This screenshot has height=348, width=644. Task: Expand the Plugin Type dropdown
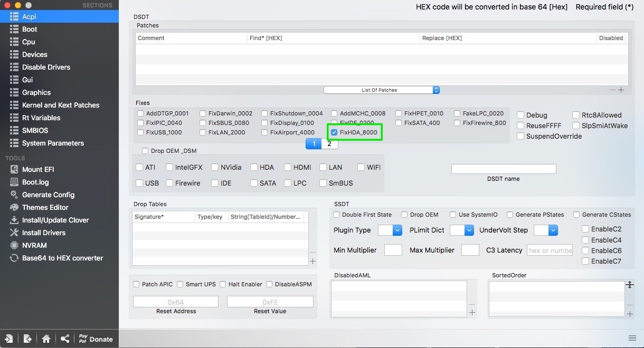coord(390,230)
